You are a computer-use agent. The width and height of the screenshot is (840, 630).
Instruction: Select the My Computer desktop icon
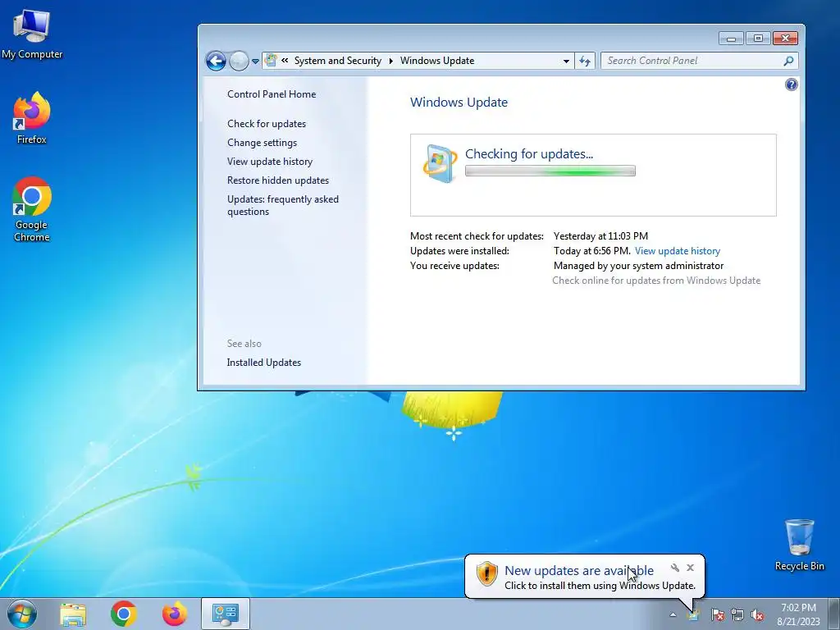32,34
